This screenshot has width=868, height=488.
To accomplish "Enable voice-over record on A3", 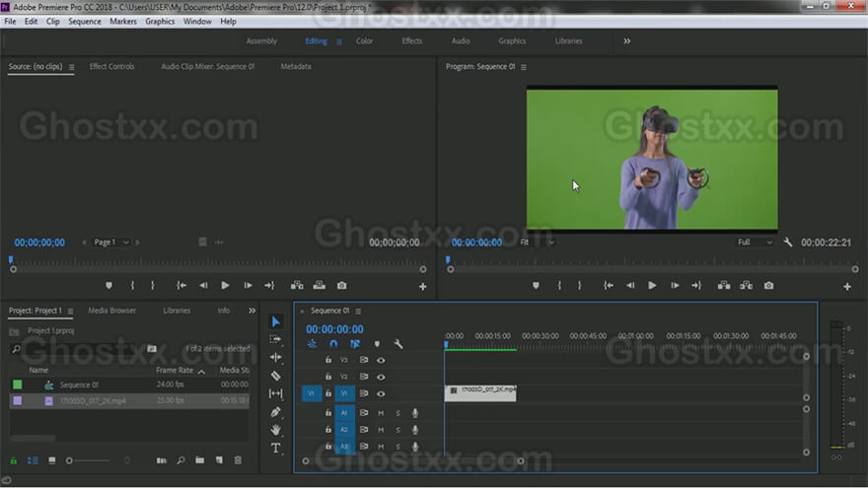I will 415,447.
